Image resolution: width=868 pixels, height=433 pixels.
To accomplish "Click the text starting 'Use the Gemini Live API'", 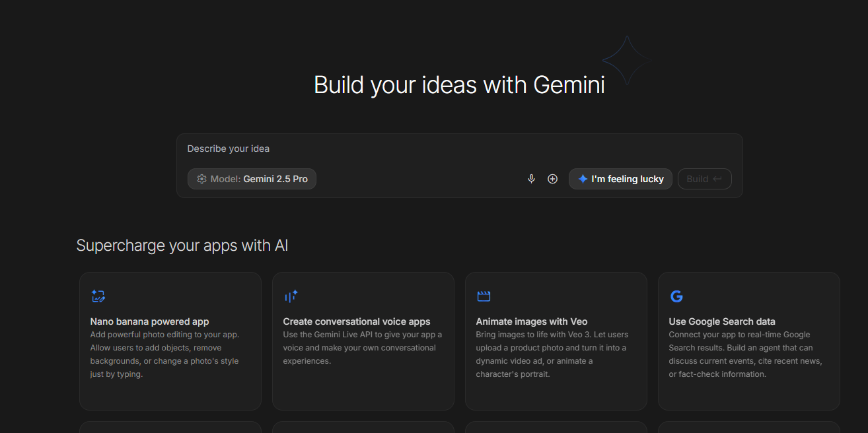I will [x=363, y=348].
